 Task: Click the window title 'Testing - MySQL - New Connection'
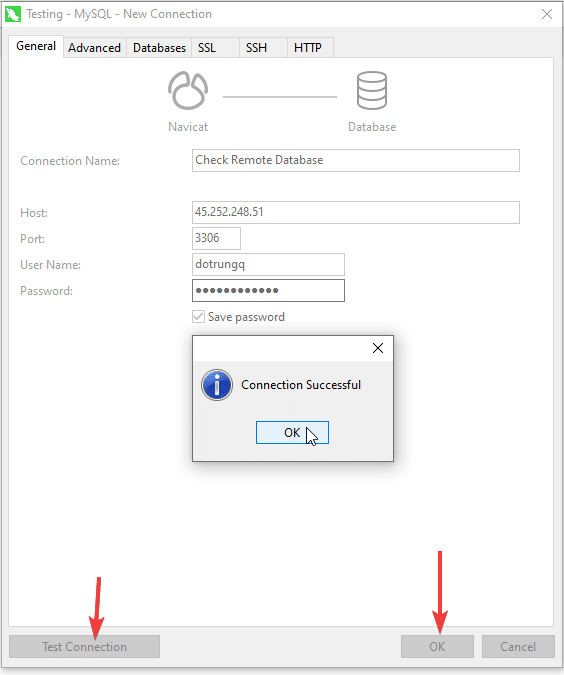pyautogui.click(x=119, y=14)
